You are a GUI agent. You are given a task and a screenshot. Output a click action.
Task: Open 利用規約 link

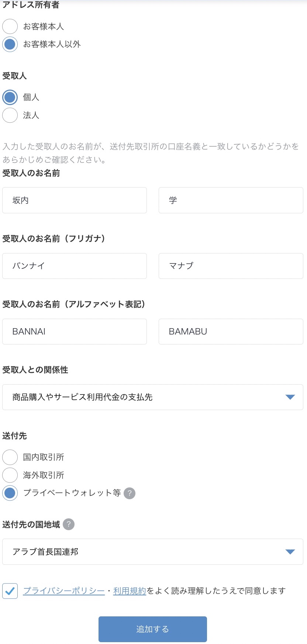pyautogui.click(x=130, y=591)
